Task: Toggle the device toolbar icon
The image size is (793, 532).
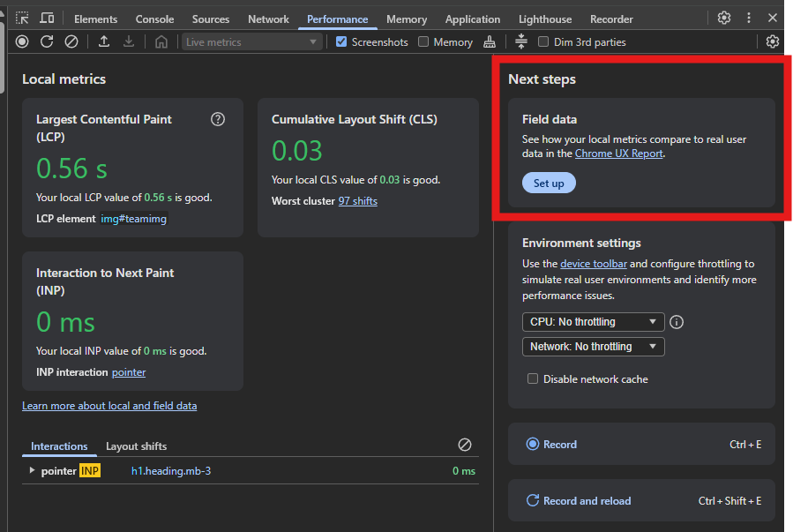Action: 47,19
